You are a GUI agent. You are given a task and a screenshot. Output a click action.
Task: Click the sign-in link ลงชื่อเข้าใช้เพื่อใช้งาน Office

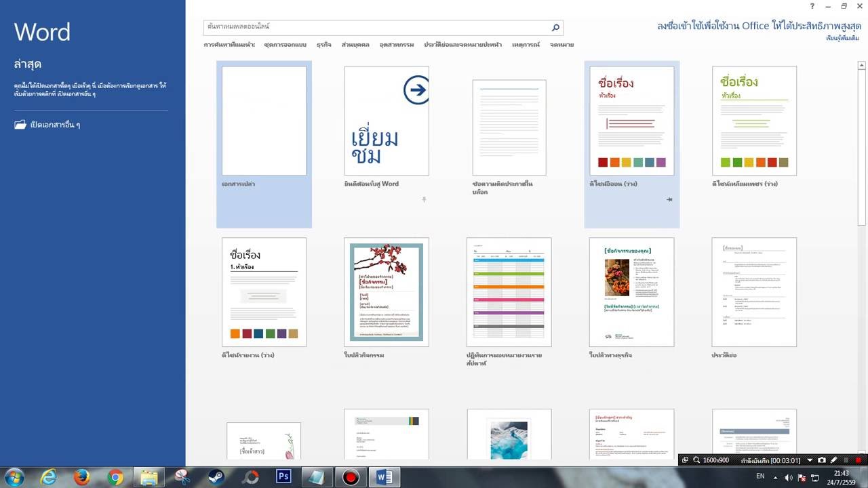click(x=758, y=26)
